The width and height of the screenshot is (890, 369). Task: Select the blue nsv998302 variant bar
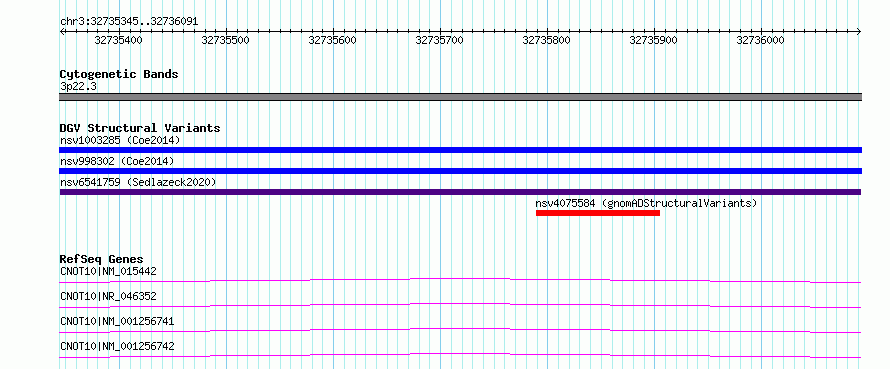point(460,171)
